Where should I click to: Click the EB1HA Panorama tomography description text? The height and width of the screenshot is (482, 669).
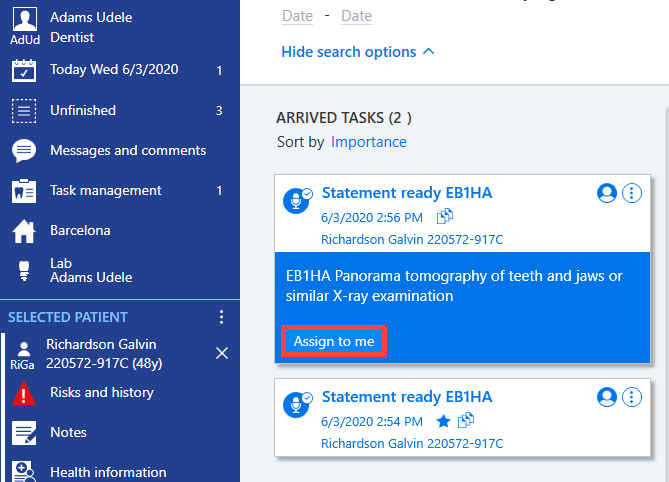[x=454, y=286]
